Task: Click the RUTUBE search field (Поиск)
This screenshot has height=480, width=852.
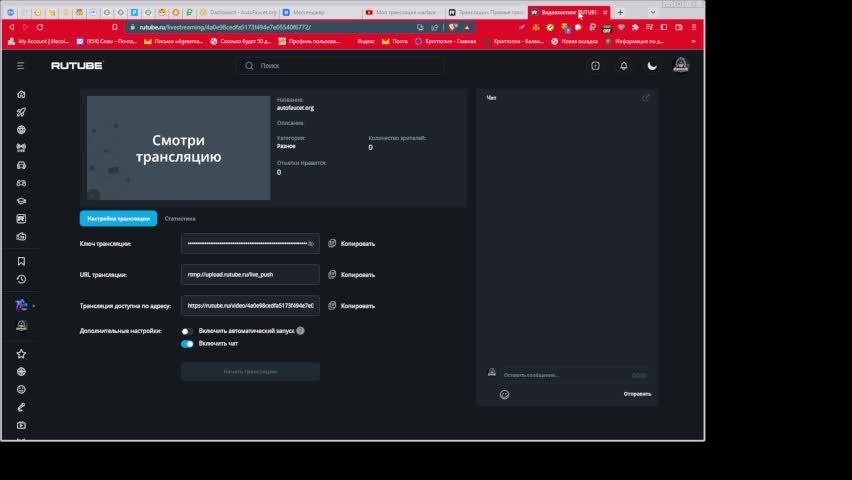Action: pos(341,66)
